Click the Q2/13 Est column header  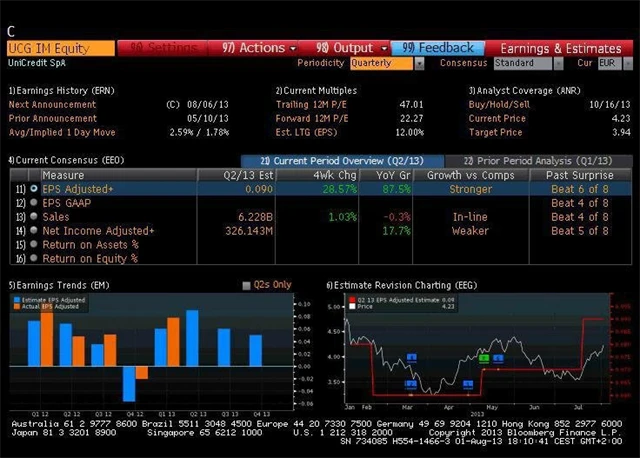[236, 175]
